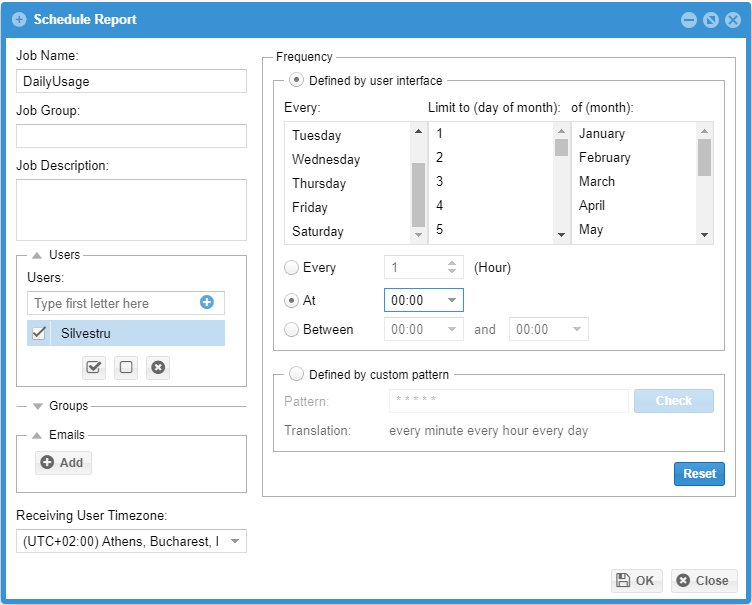The height and width of the screenshot is (605, 752).
Task: Select March in the month list
Action: click(x=597, y=182)
